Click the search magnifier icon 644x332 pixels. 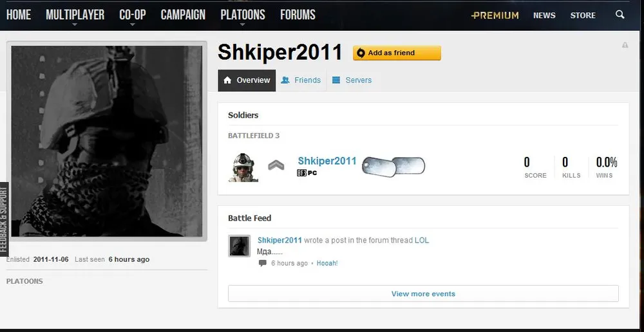[620, 15]
